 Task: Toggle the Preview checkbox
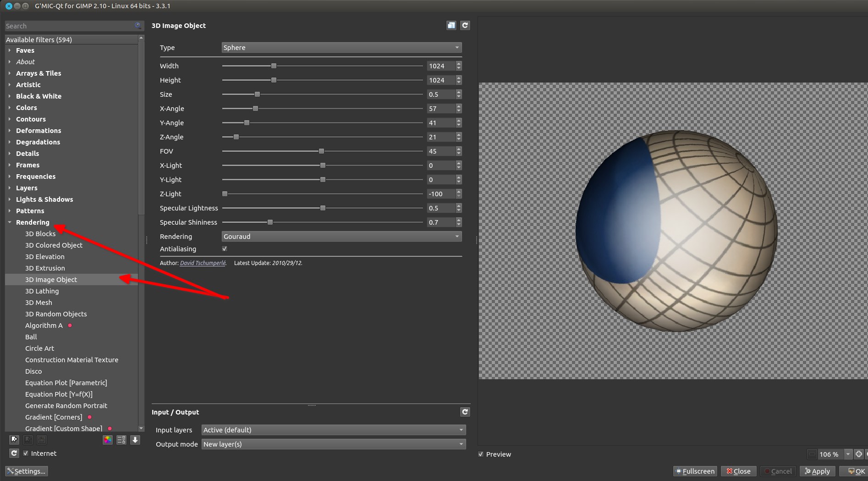pyautogui.click(x=481, y=454)
